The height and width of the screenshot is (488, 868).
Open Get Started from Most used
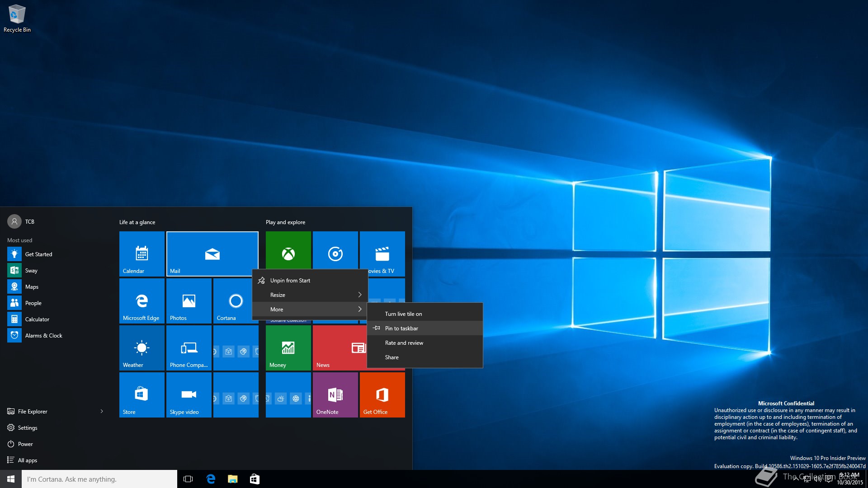[x=56, y=254]
